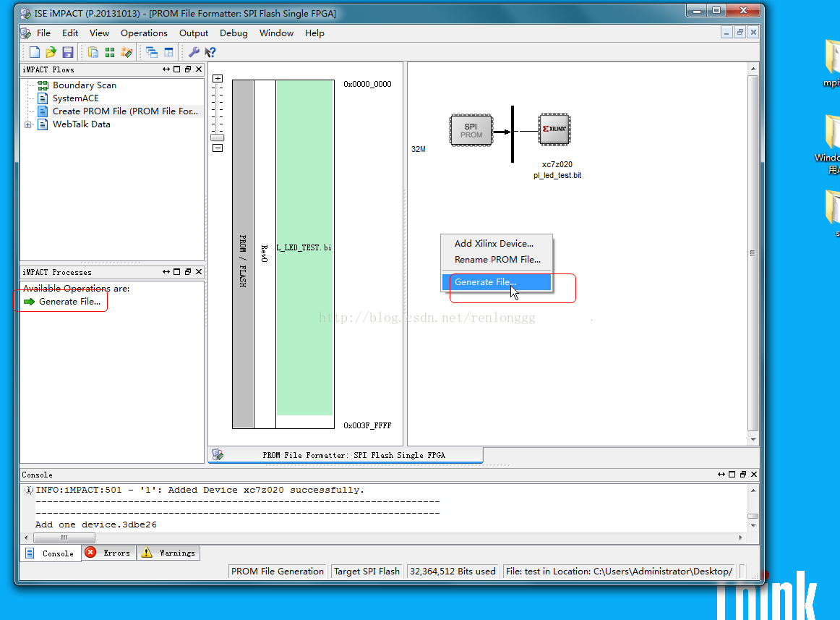Select the PROM File Formatter document tab
Screen dimensions: 840x620
point(346,455)
